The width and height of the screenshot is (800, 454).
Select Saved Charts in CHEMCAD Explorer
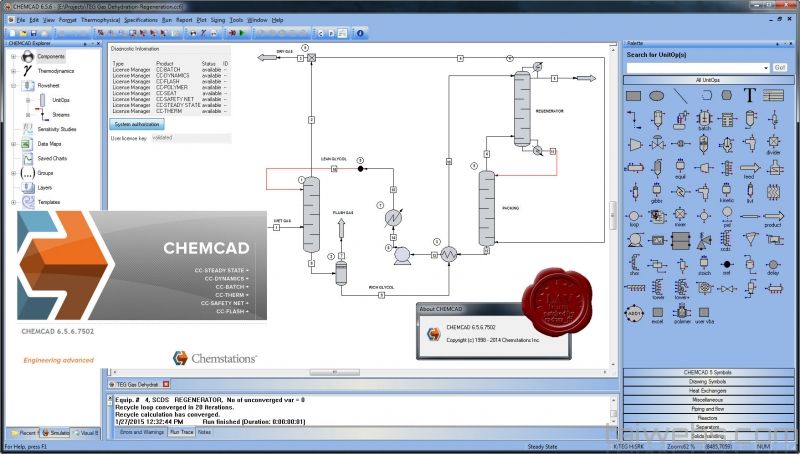point(52,158)
